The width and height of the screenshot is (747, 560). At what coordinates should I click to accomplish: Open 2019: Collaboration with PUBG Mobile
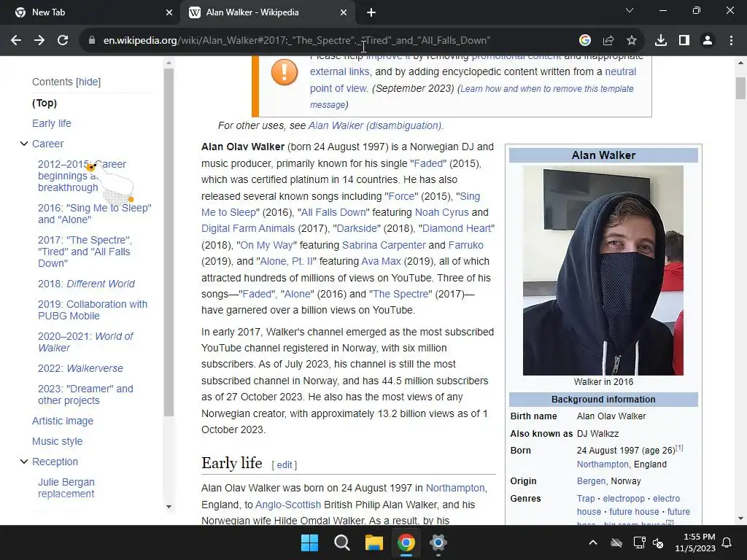(x=93, y=310)
